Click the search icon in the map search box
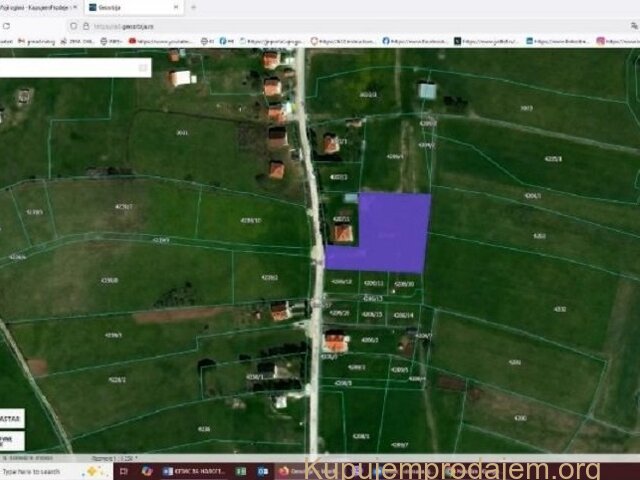This screenshot has height=480, width=640. [x=143, y=68]
